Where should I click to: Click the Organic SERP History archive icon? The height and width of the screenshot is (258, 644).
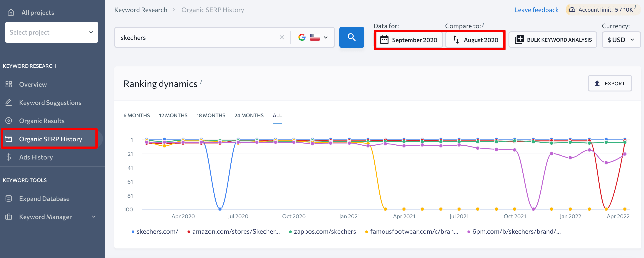pos(9,139)
